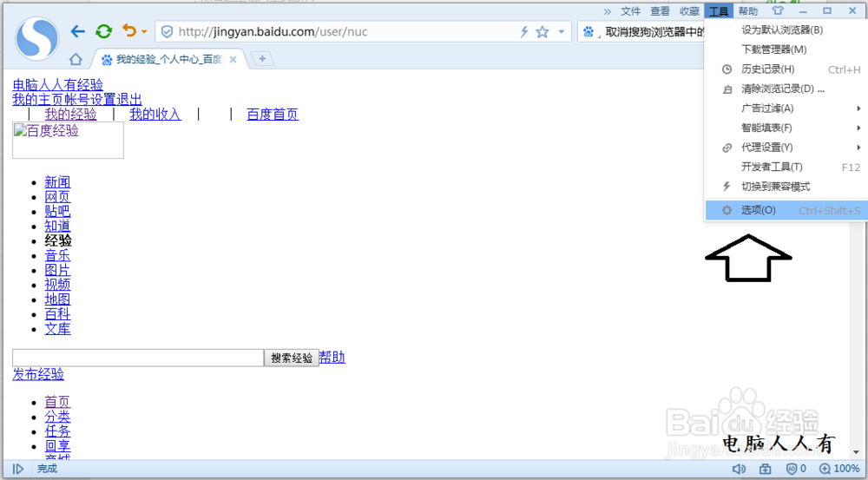Image resolution: width=868 pixels, height=480 pixels.
Task: Click the 电脑人人有经验 link
Action: point(57,85)
